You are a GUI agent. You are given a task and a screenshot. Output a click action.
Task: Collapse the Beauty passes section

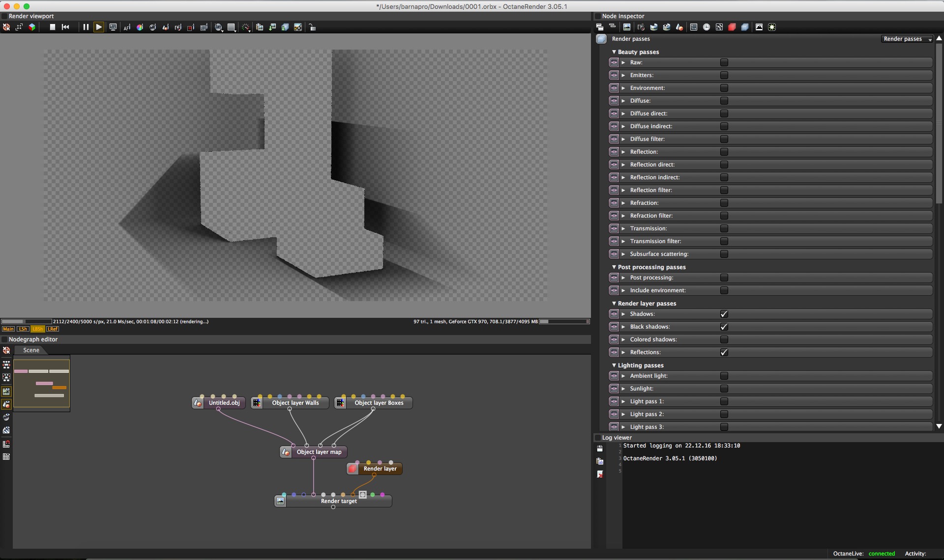tap(614, 52)
